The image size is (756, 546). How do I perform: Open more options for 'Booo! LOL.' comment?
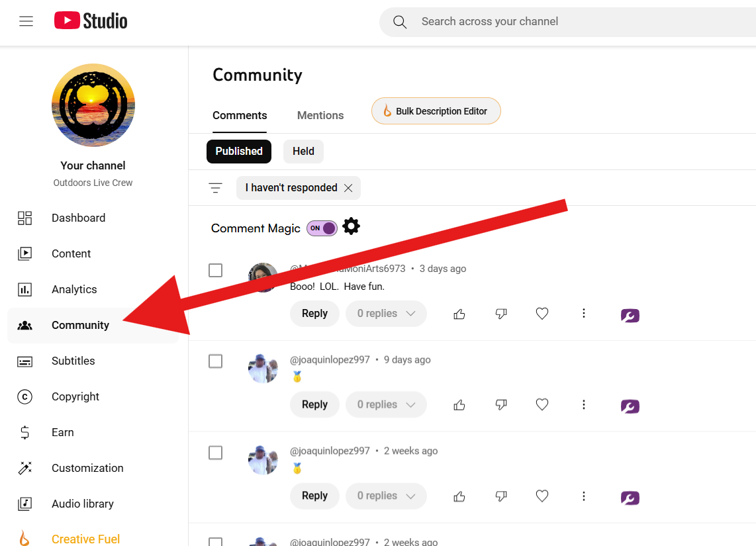[x=584, y=314]
